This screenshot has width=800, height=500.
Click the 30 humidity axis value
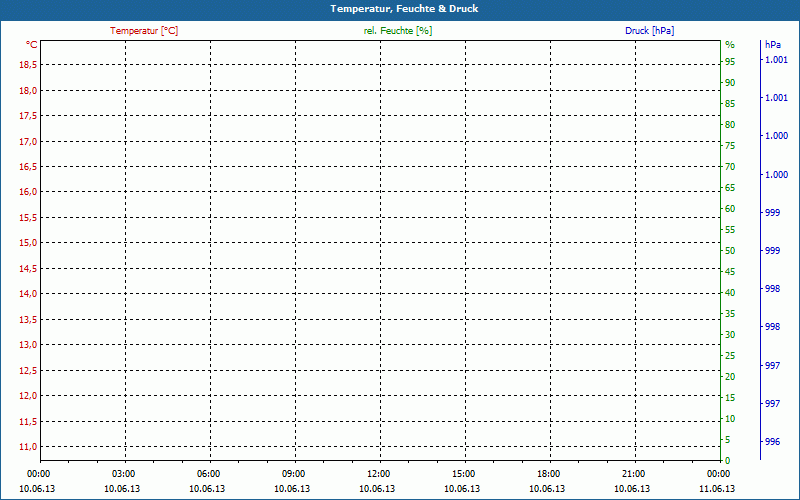click(730, 335)
